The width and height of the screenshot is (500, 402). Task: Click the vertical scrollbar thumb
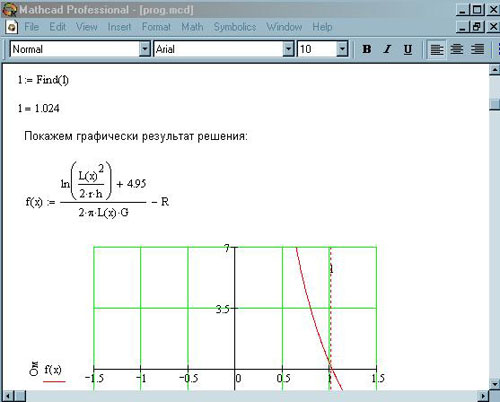pyautogui.click(x=495, y=104)
